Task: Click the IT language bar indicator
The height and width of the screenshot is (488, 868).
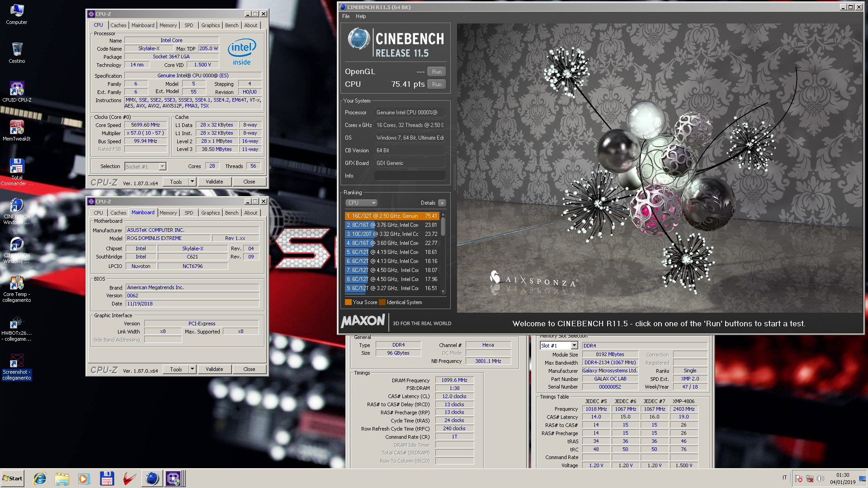Action: [x=784, y=478]
